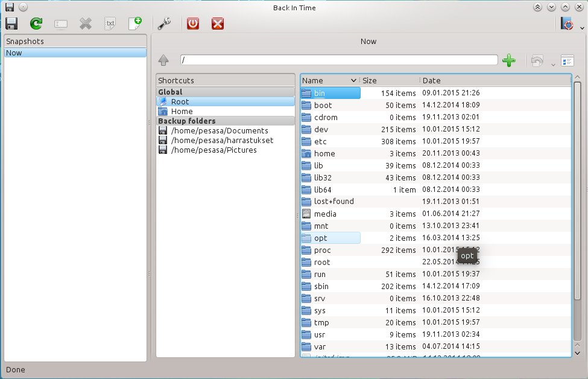Sort file list by Name column header
588x379 pixels.
coord(329,80)
